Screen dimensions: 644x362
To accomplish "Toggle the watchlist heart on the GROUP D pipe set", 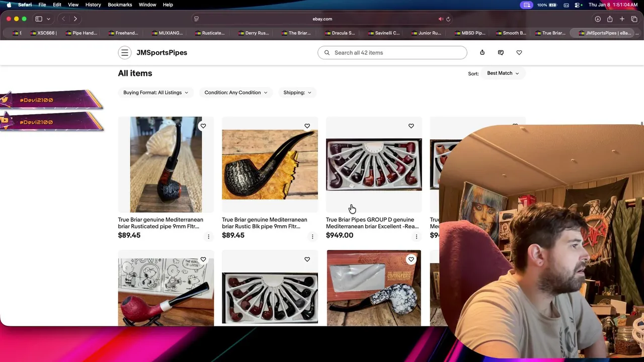I will (x=411, y=126).
